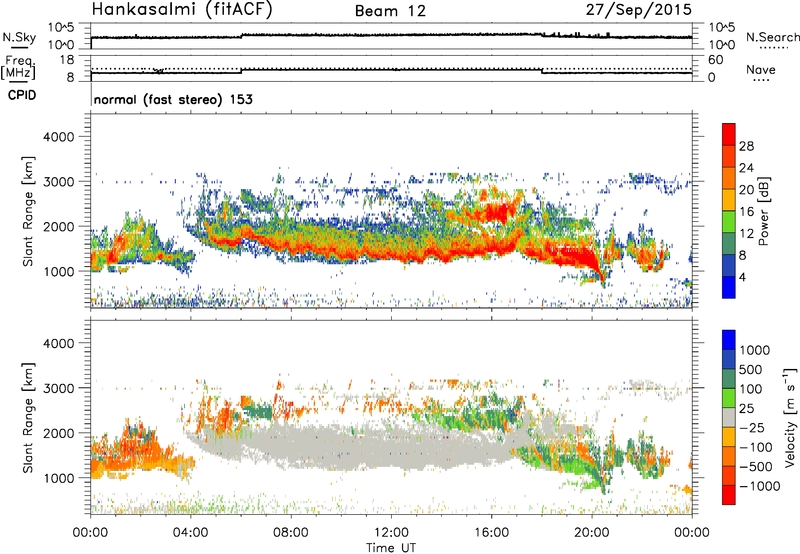This screenshot has height=554, width=800.
Task: Pick the red bottom segment of velocity colorbar
Action: [729, 495]
